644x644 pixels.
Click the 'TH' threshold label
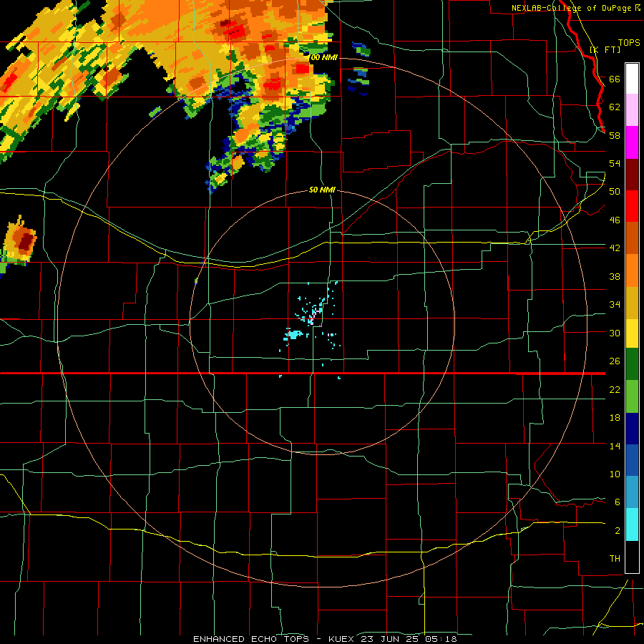pyautogui.click(x=615, y=558)
